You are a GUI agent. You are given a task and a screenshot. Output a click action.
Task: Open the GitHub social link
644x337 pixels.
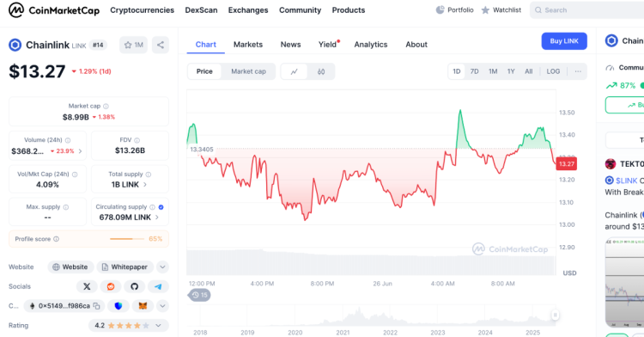135,286
